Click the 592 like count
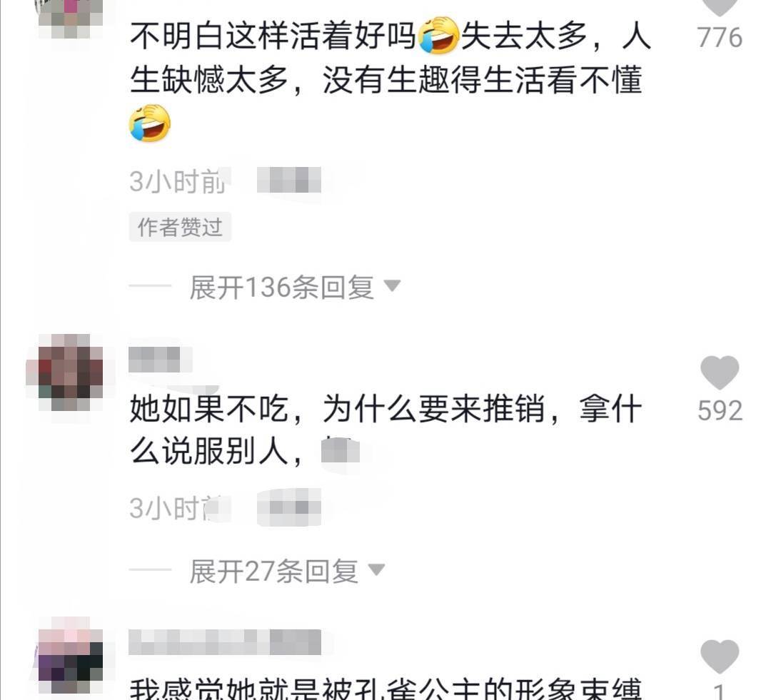The image size is (771, 700). 720,410
